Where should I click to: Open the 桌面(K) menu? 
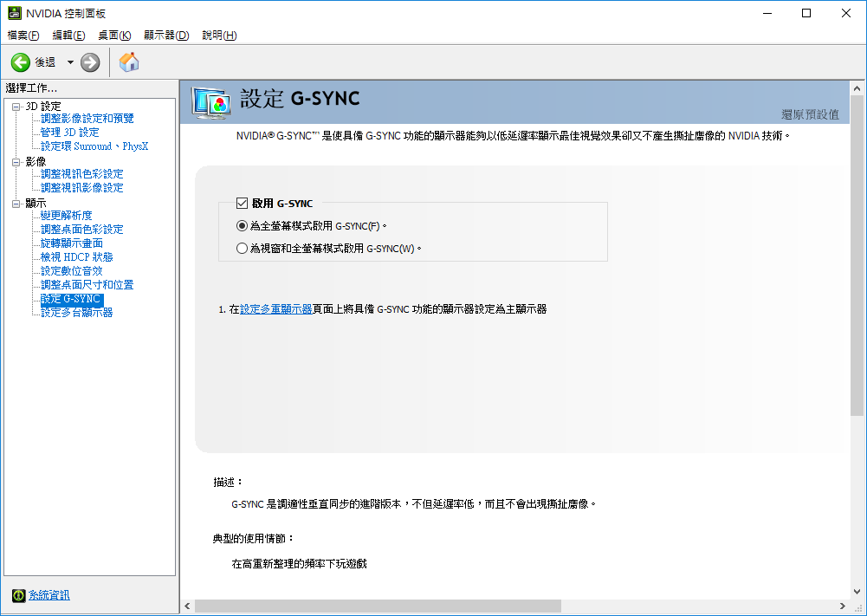[x=114, y=36]
